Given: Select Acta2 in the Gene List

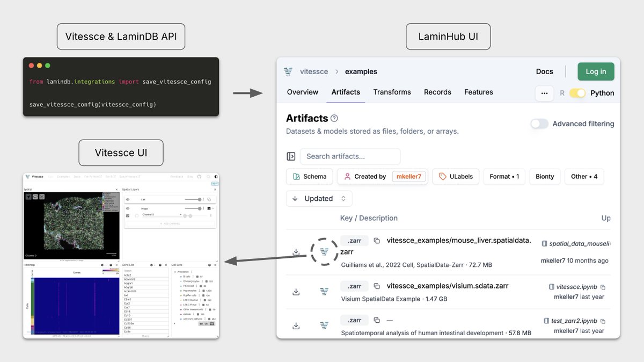Looking at the screenshot, I should (145, 275).
